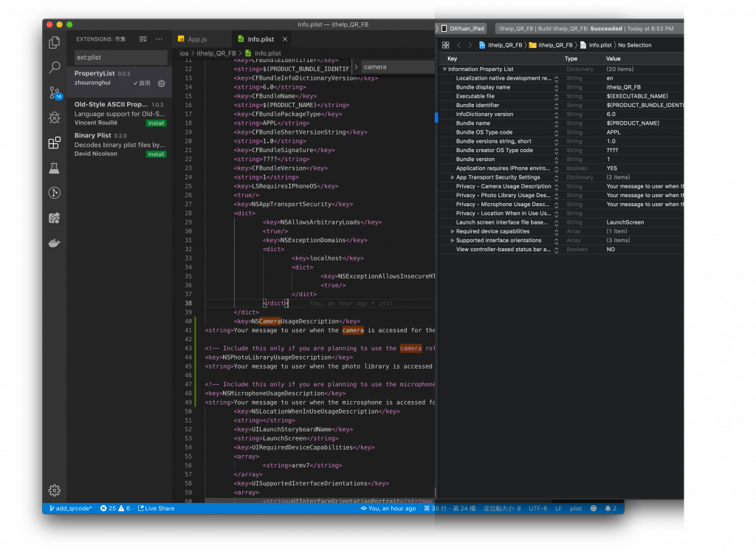Open the extensions panel more actions menu
Screen dimensions: 756x551
(x=159, y=39)
